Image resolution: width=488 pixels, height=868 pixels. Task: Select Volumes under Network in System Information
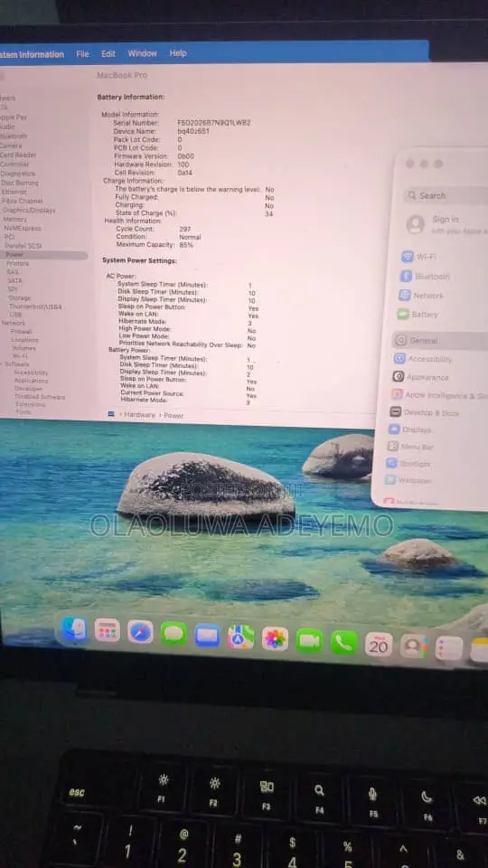click(23, 348)
